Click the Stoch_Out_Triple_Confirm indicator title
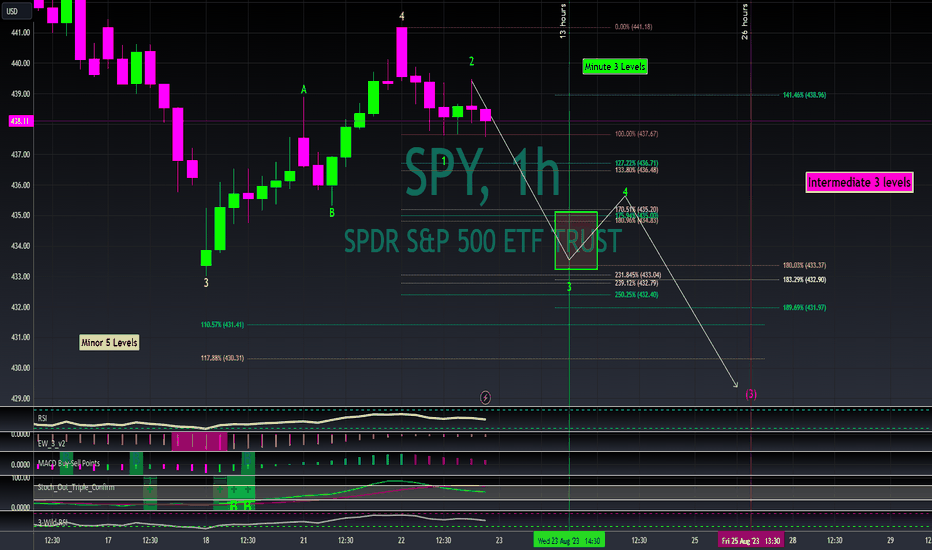The height and width of the screenshot is (550, 932). 76,487
